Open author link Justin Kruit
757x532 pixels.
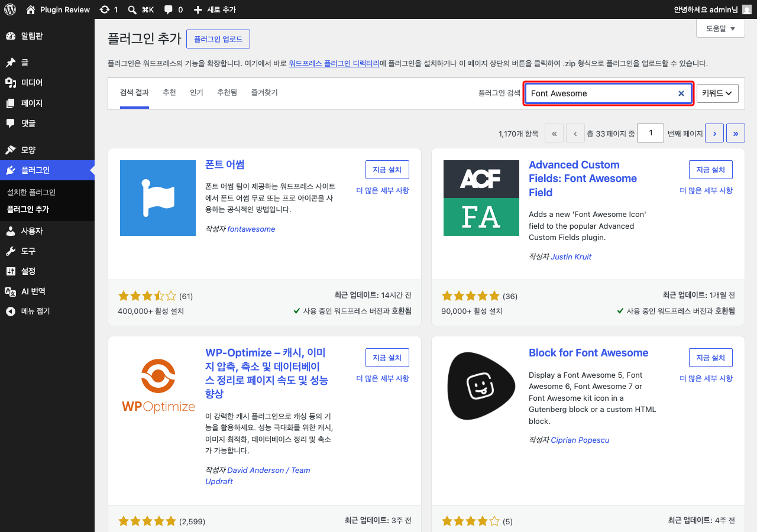coord(571,257)
